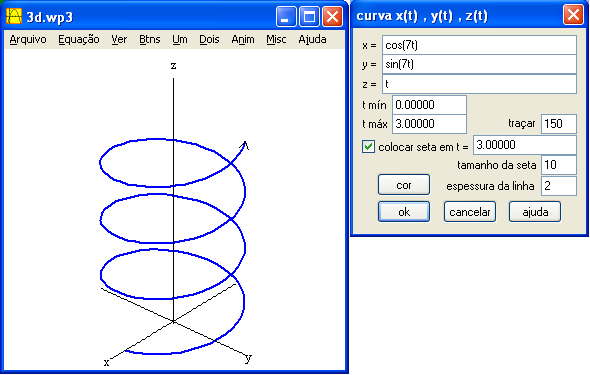Open the Anim menu

pos(243,39)
